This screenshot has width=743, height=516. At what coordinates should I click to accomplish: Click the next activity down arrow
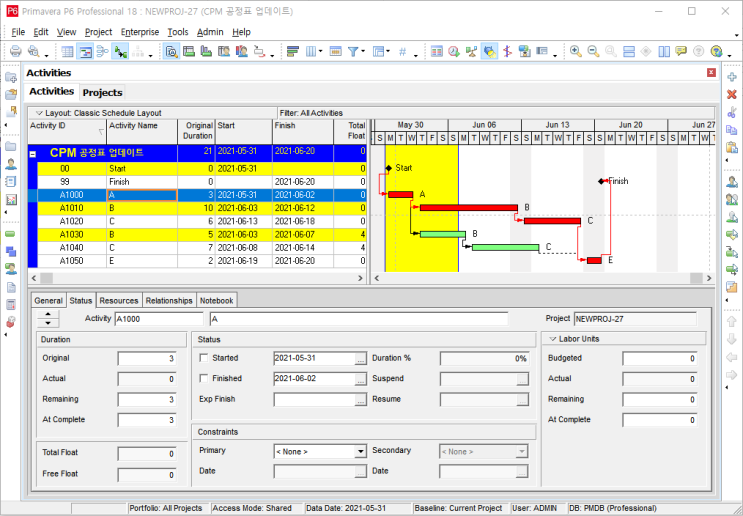[48, 323]
